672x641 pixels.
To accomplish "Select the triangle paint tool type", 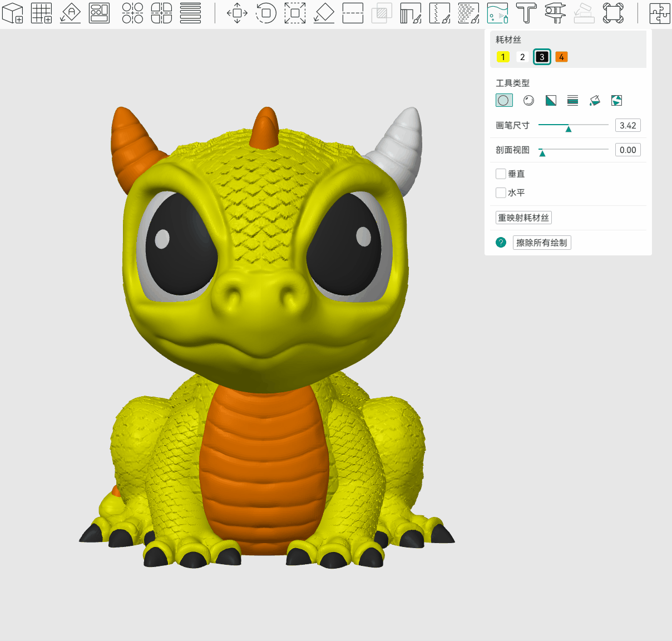I will pyautogui.click(x=551, y=100).
